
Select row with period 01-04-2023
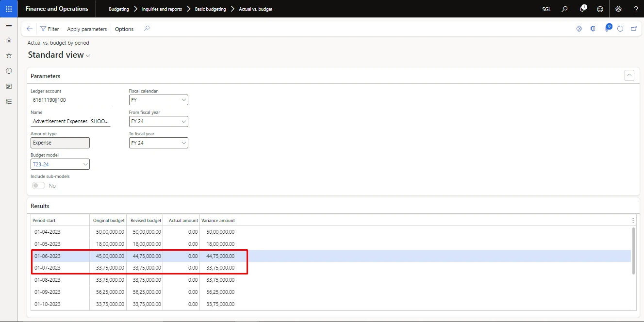click(331, 232)
